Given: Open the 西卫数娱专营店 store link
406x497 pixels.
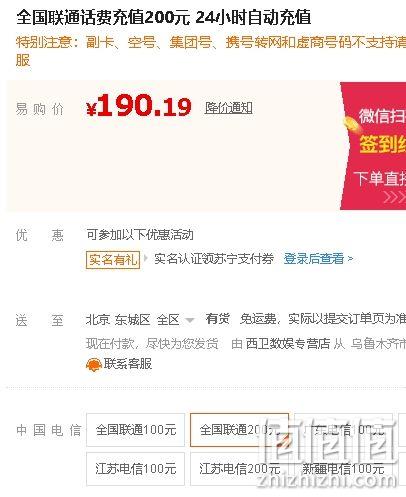Looking at the screenshot, I should (x=288, y=343).
